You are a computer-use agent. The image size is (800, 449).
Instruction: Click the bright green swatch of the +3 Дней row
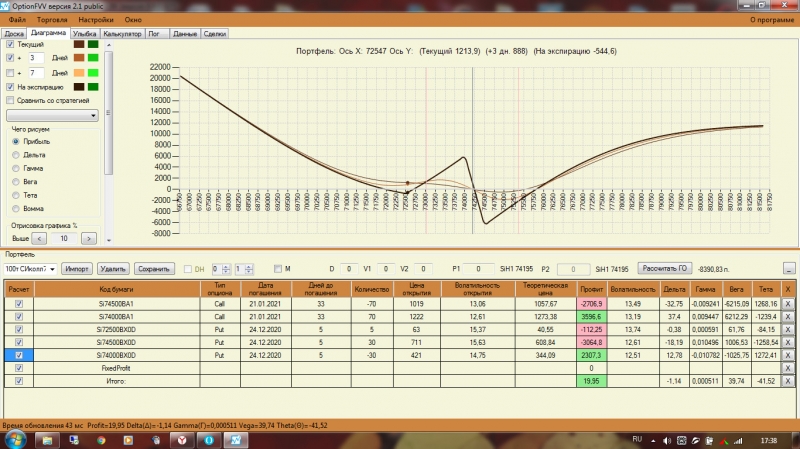[93, 58]
